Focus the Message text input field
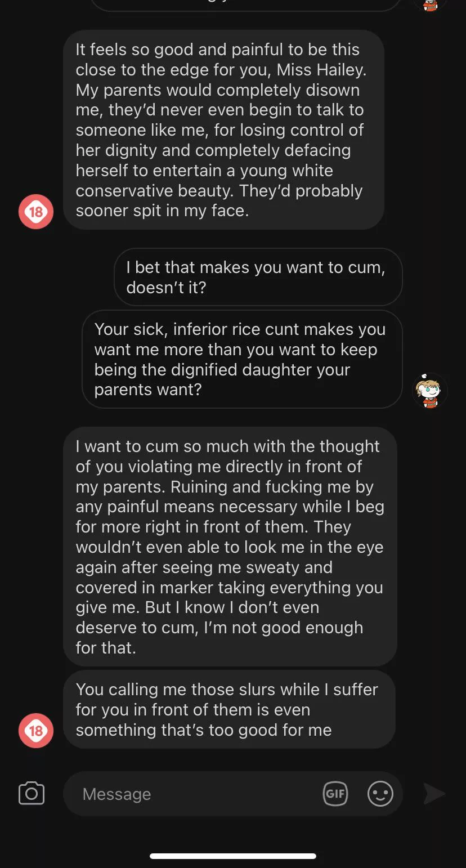Viewport: 466px width, 868px height. (191, 794)
